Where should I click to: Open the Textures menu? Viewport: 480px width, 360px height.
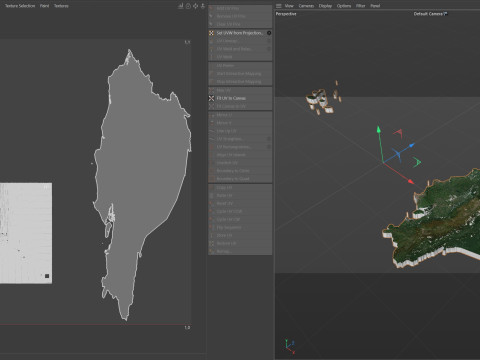pos(61,6)
